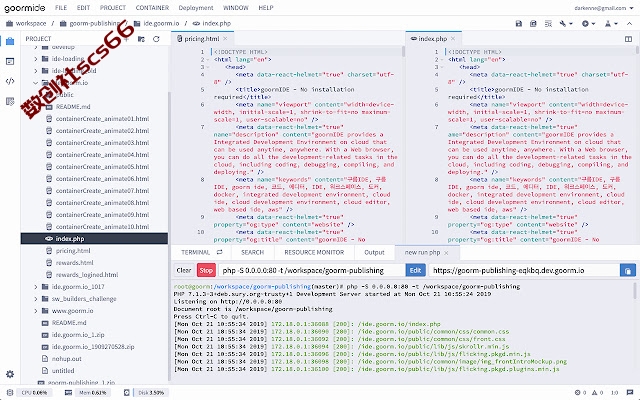The image size is (640, 400).
Task: Open the second sidebar panel icon below Project
Action: click(x=10, y=62)
